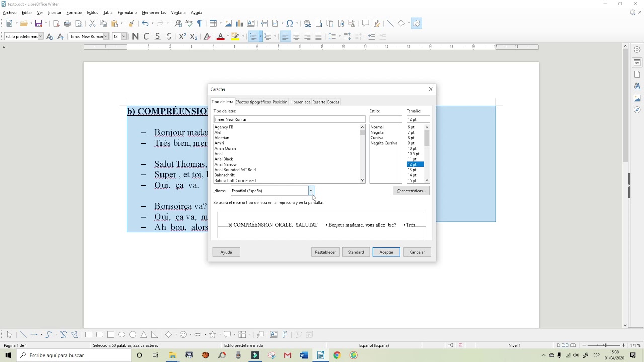Click the Insert Special Character omega icon
The height and width of the screenshot is (362, 644).
(x=290, y=23)
